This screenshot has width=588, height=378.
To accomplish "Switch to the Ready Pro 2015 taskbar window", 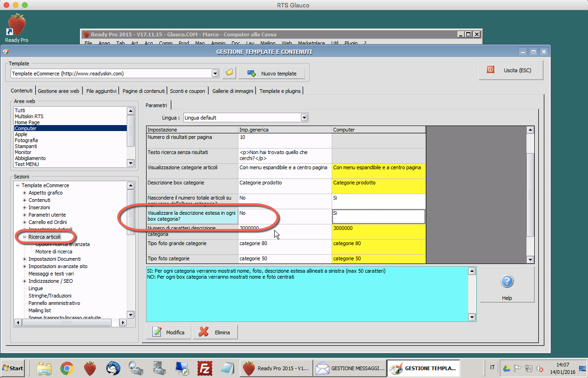I will pos(277,368).
